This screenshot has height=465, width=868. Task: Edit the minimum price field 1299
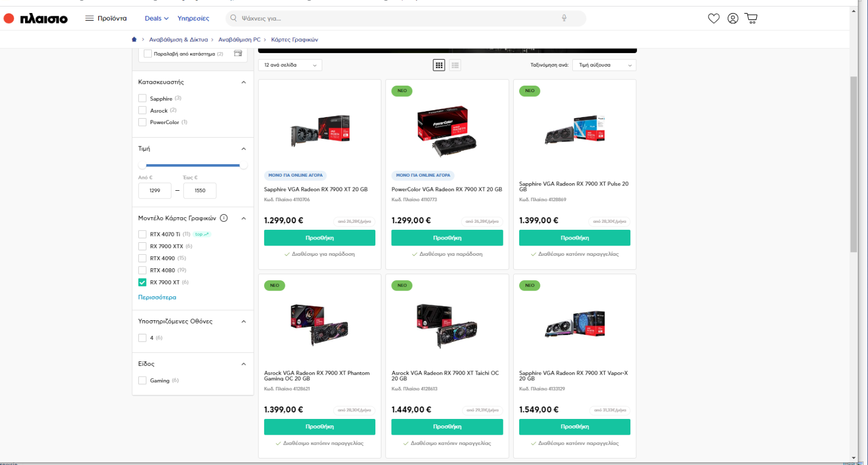[x=155, y=191]
